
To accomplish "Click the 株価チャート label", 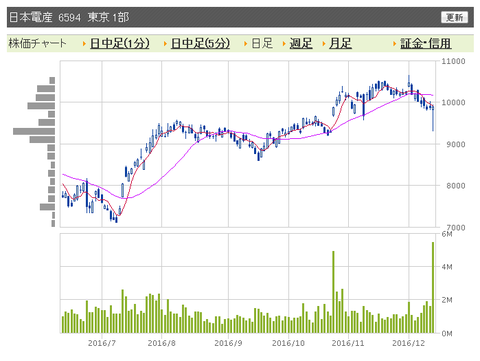I will point(37,43).
